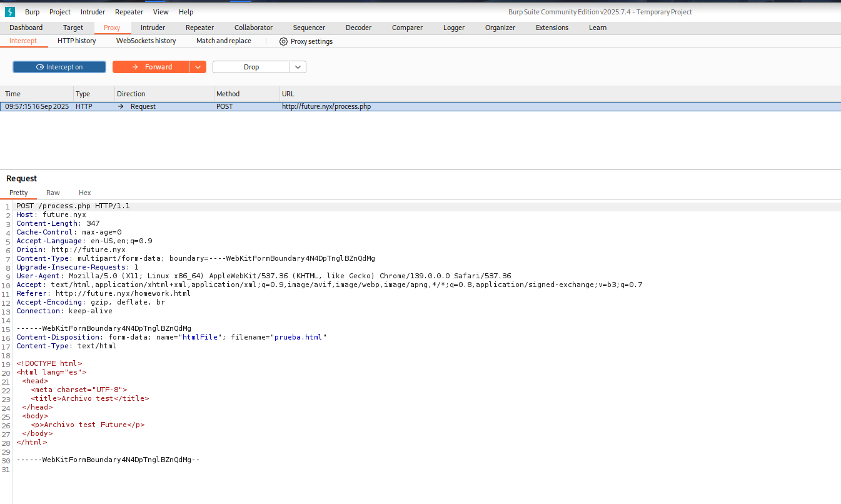841x504 pixels.
Task: Click the Burp Suite logo icon
Action: (x=9, y=12)
